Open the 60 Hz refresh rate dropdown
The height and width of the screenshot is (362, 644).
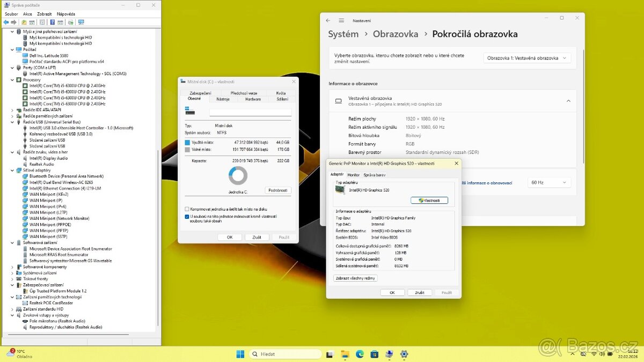point(549,182)
